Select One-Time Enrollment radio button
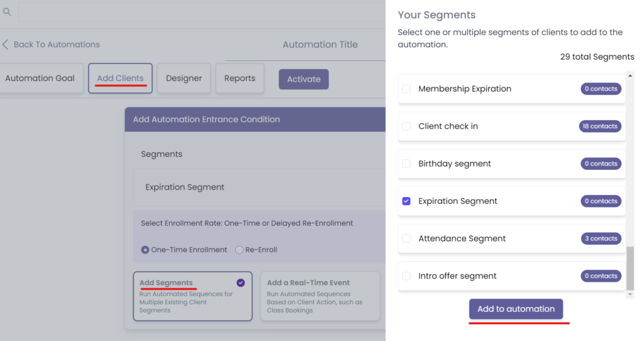This screenshot has height=341, width=644. point(145,250)
